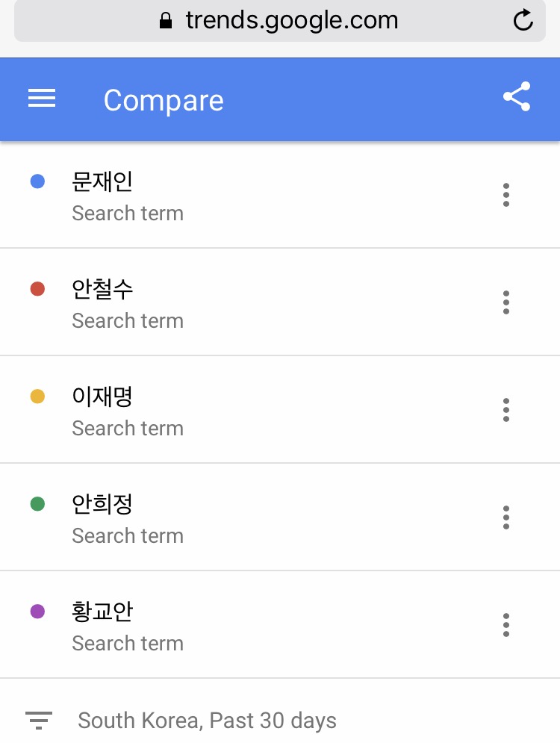Open three-dot menu for 안희정

pos(506,517)
